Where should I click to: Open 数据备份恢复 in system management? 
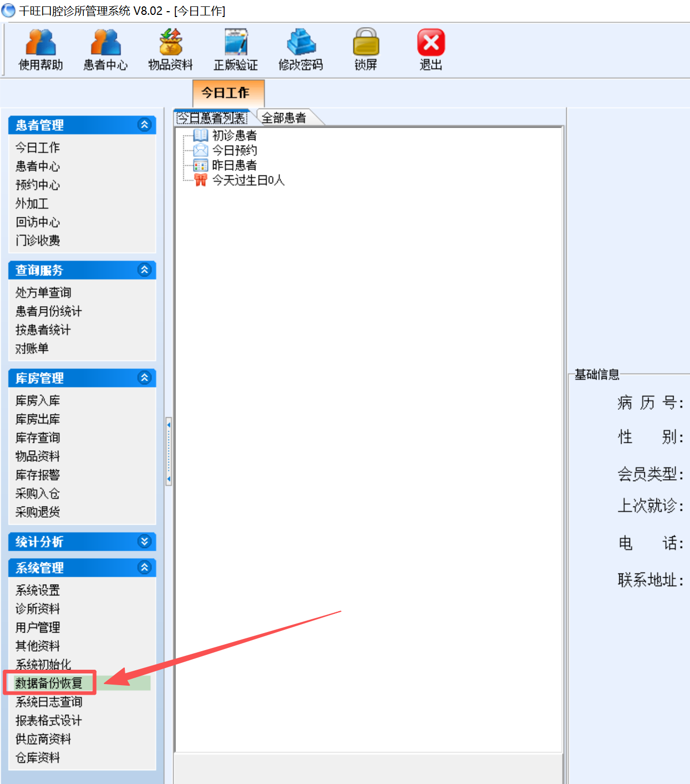49,683
